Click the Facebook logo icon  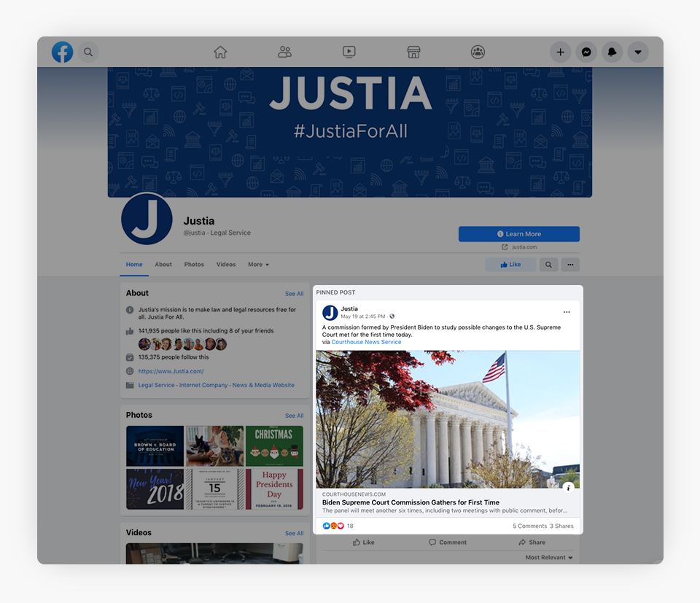[x=62, y=52]
